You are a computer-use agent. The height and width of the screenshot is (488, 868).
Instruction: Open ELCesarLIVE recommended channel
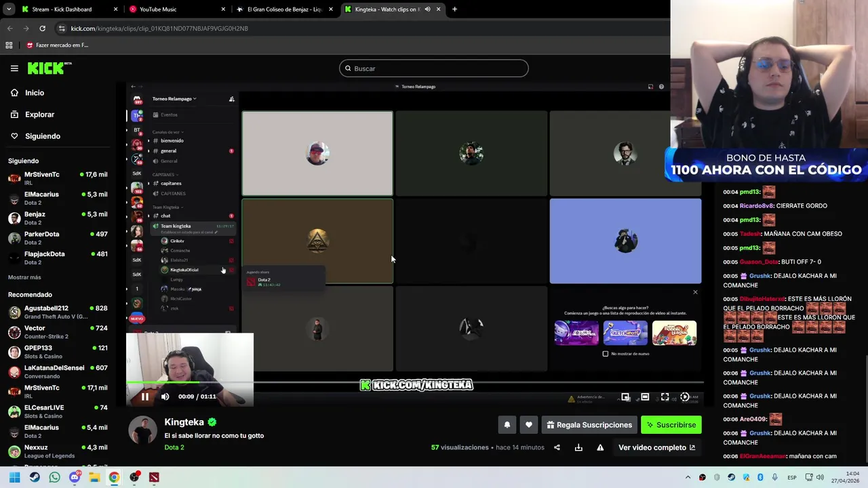58,411
